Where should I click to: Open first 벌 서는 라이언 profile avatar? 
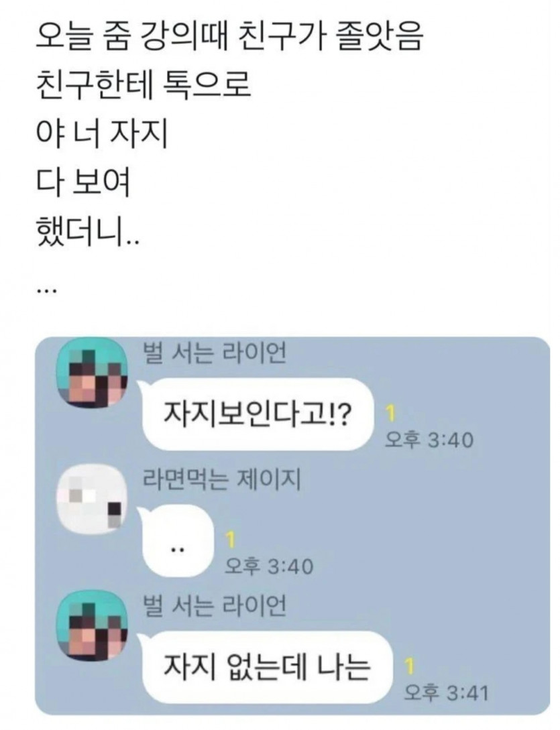click(93, 372)
